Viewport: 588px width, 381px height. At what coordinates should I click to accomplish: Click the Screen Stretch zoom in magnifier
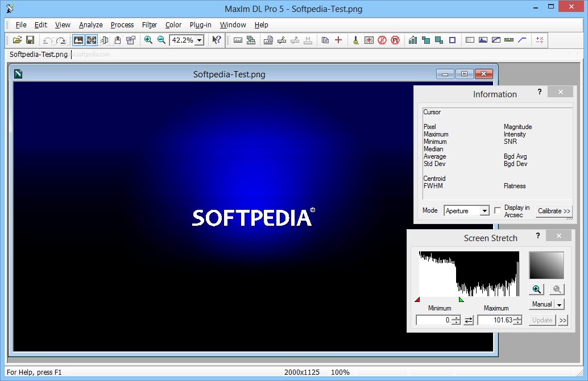[x=537, y=289]
